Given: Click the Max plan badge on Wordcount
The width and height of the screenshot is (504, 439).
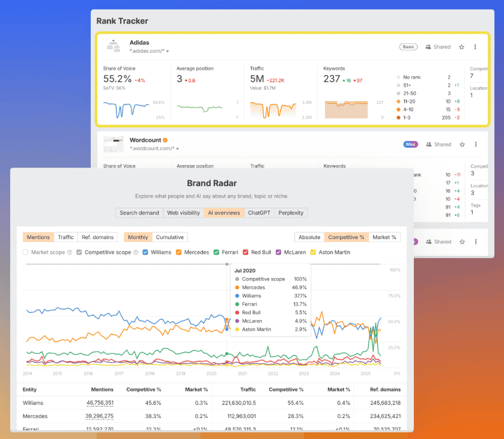Looking at the screenshot, I should pos(410,144).
